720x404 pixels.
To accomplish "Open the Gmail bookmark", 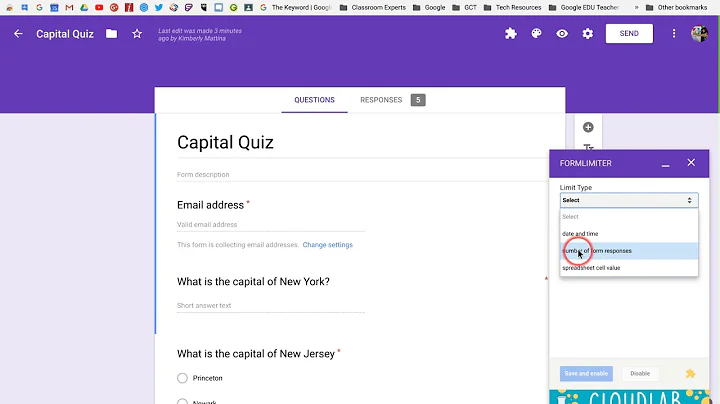I will coord(69,7).
